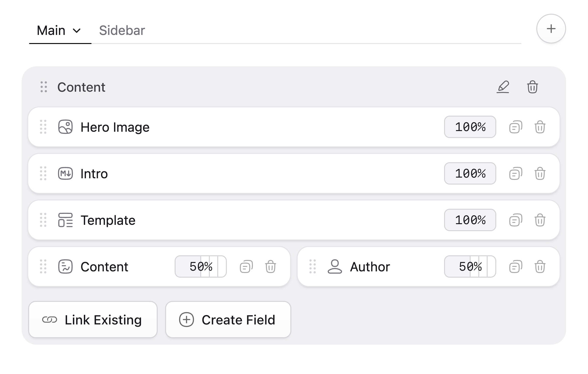Open Intro 100% width selector
Screen dimensions: 588x374
(470, 174)
